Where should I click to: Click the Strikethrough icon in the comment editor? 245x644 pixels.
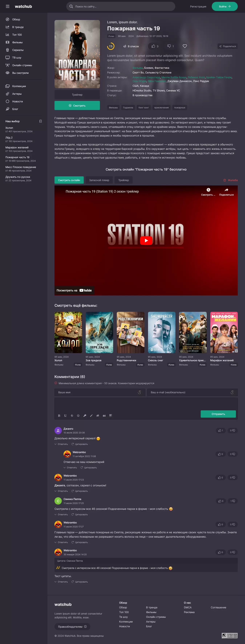pos(72,415)
